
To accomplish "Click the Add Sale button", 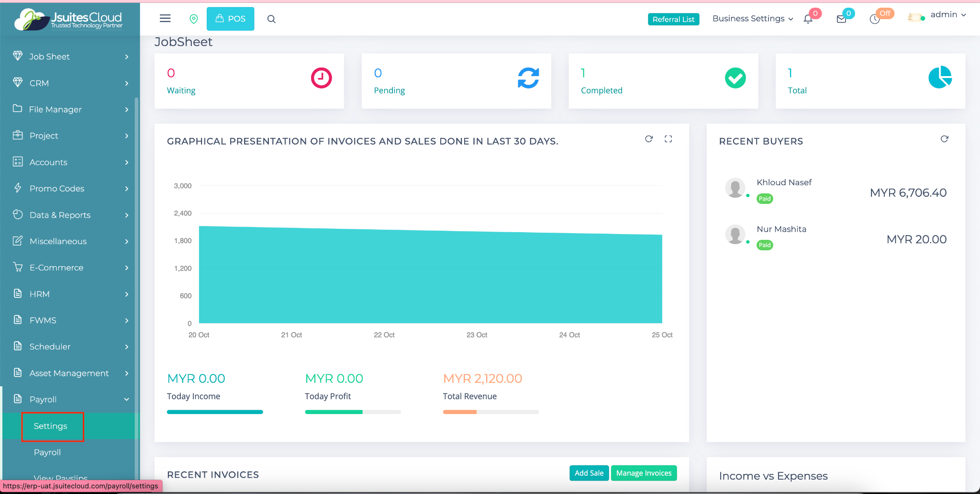I will click(589, 473).
